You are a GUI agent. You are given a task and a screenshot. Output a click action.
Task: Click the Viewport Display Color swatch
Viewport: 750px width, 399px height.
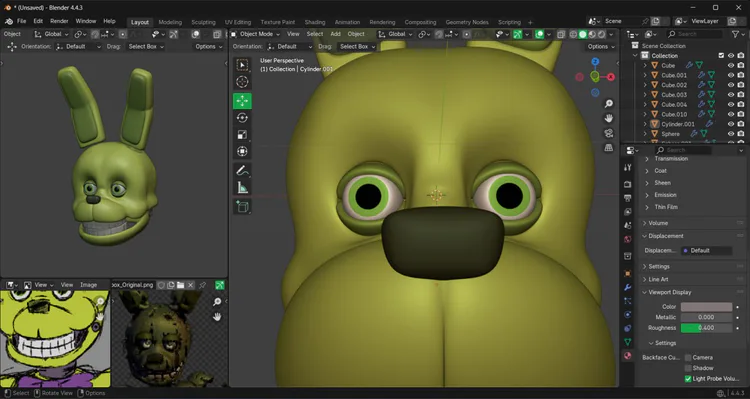pos(706,307)
